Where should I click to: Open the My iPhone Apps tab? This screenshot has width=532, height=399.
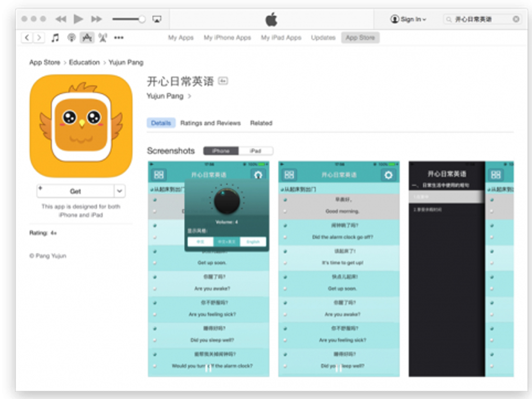pos(228,37)
